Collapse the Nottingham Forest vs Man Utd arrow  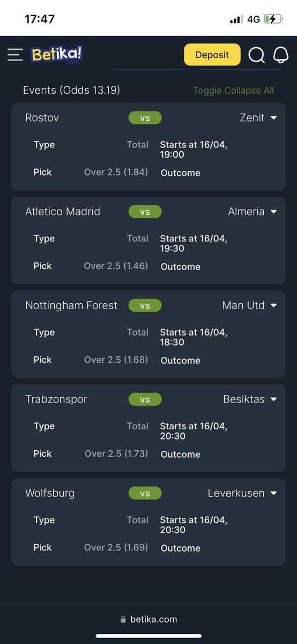coord(274,305)
